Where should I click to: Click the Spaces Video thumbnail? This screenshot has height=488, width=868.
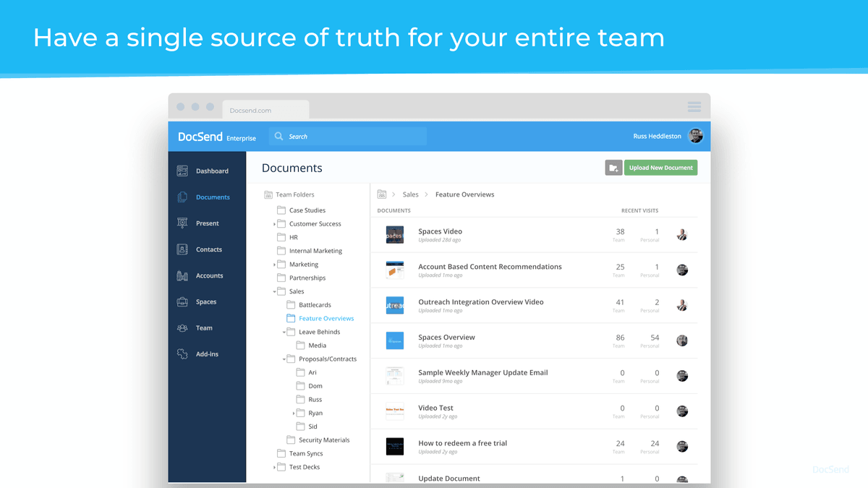[x=394, y=235]
